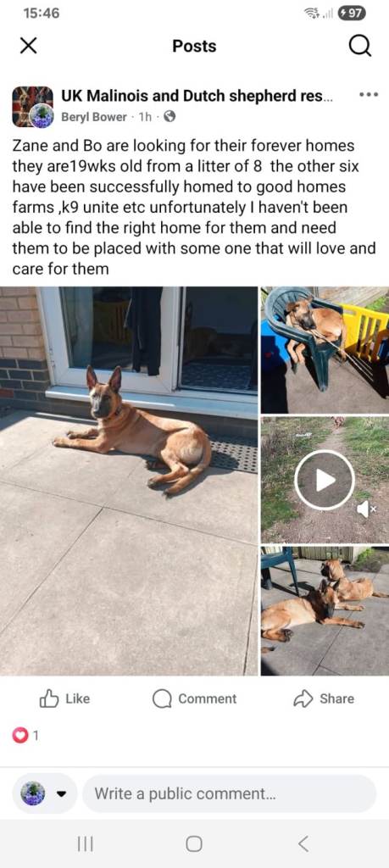Open Android recent apps button
The image size is (389, 868).
pyautogui.click(x=86, y=844)
